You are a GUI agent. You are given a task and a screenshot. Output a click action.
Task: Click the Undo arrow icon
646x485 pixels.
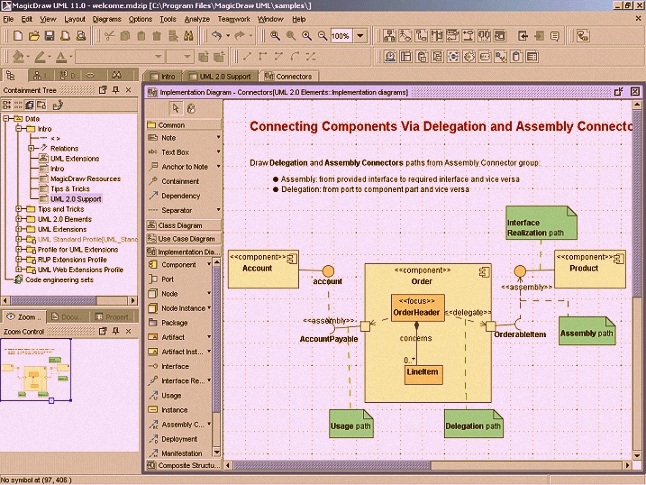(x=217, y=36)
